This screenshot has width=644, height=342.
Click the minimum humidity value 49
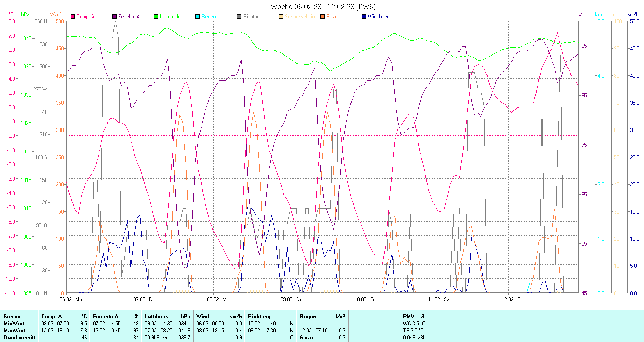[136, 323]
